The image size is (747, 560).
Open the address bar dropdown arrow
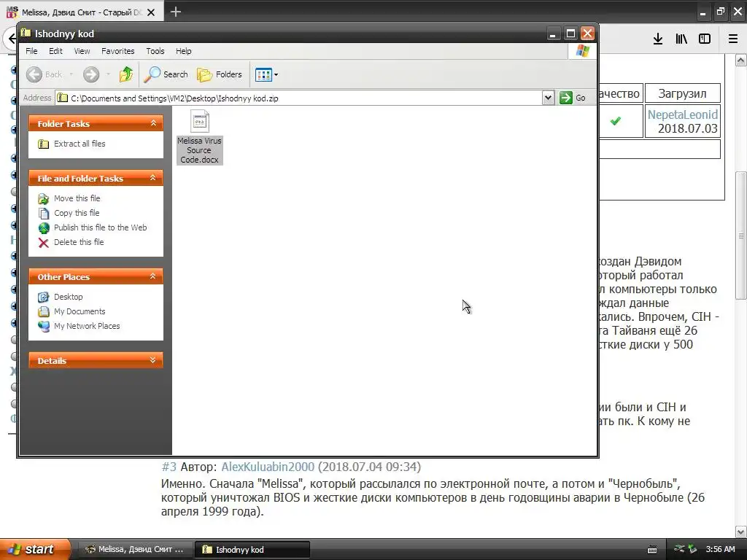pyautogui.click(x=548, y=98)
